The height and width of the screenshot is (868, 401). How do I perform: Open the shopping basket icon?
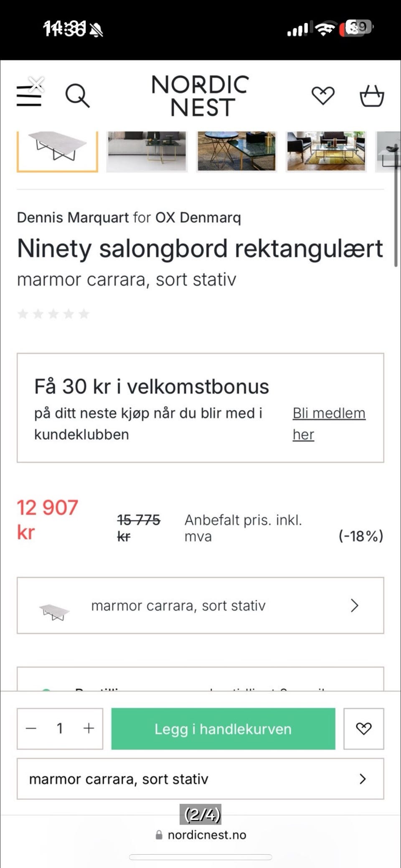[x=372, y=96]
